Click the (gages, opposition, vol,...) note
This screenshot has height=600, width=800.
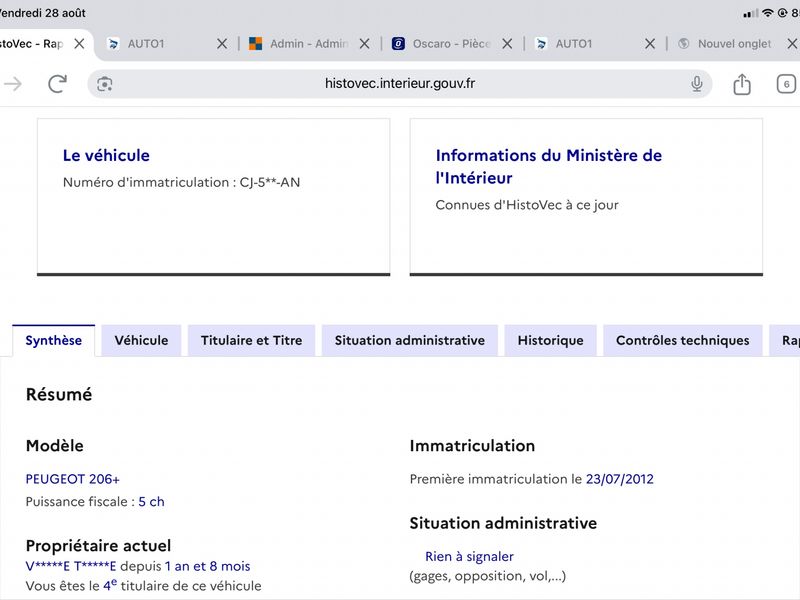[x=488, y=576]
